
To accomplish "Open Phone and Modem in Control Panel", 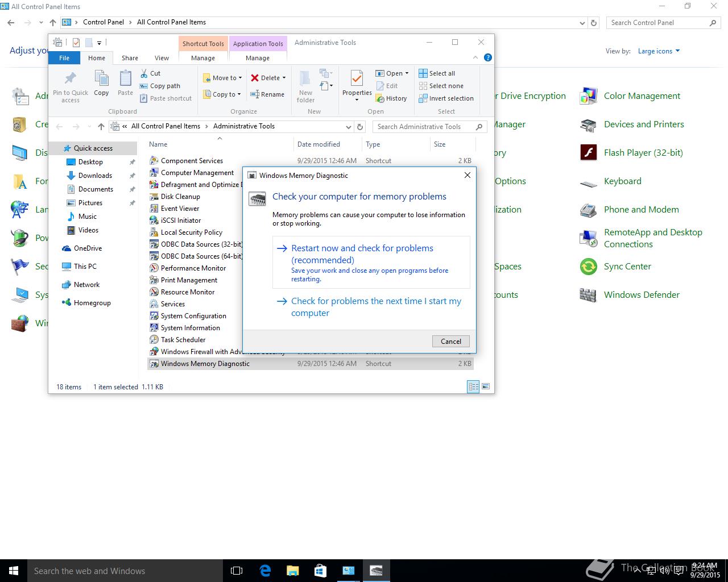I will (629, 210).
